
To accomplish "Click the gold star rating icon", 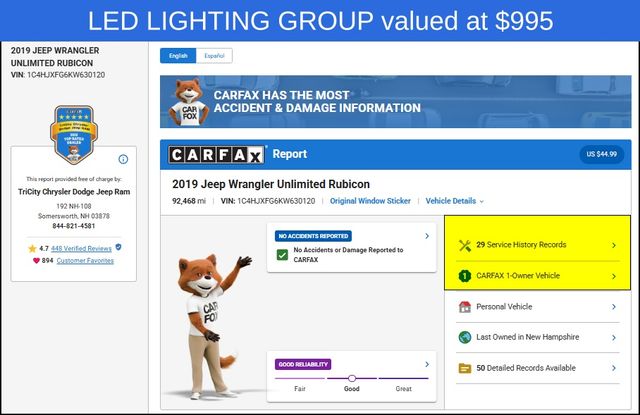I will pyautogui.click(x=32, y=249).
